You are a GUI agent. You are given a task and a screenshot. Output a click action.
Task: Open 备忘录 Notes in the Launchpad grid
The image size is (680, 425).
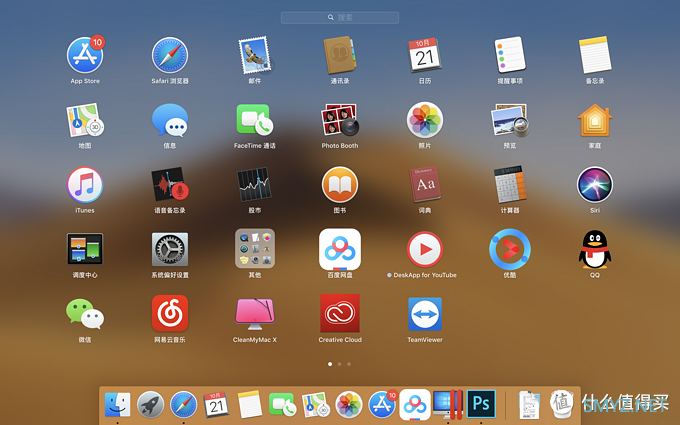point(595,56)
